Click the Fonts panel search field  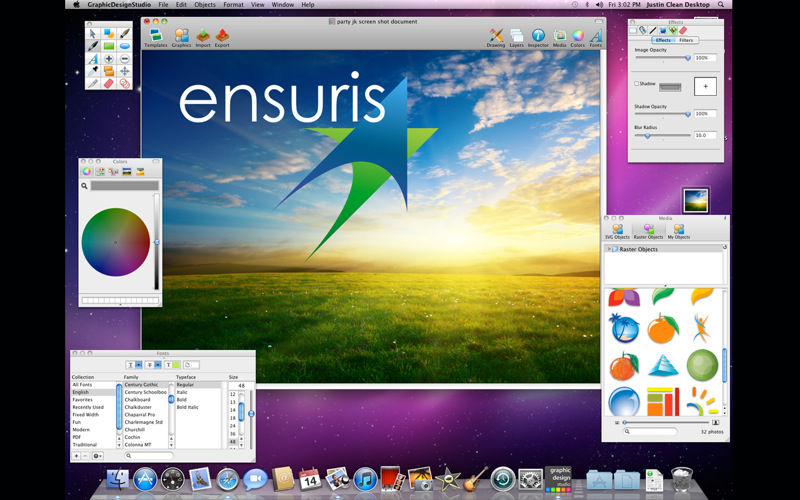click(148, 456)
